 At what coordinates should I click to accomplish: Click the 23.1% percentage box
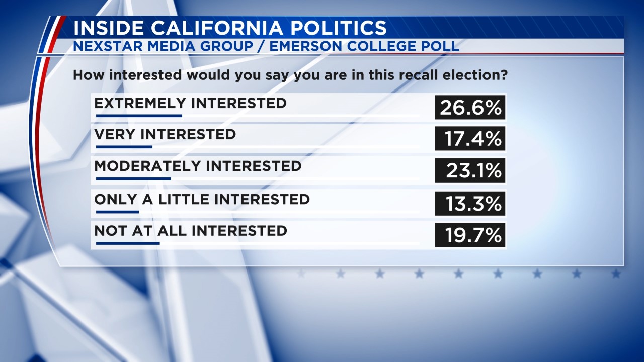point(470,171)
